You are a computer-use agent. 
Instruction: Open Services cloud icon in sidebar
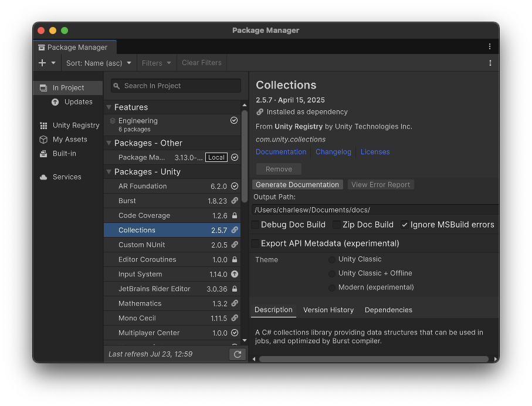point(43,177)
